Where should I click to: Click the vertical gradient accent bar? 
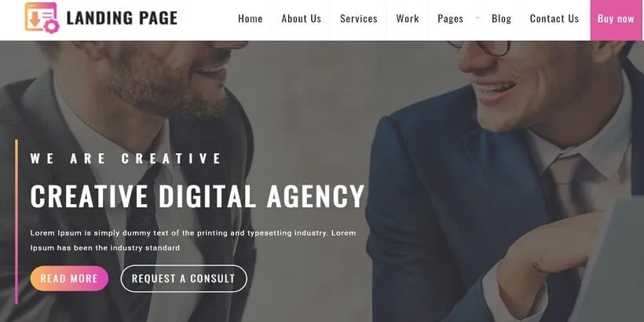tap(16, 221)
